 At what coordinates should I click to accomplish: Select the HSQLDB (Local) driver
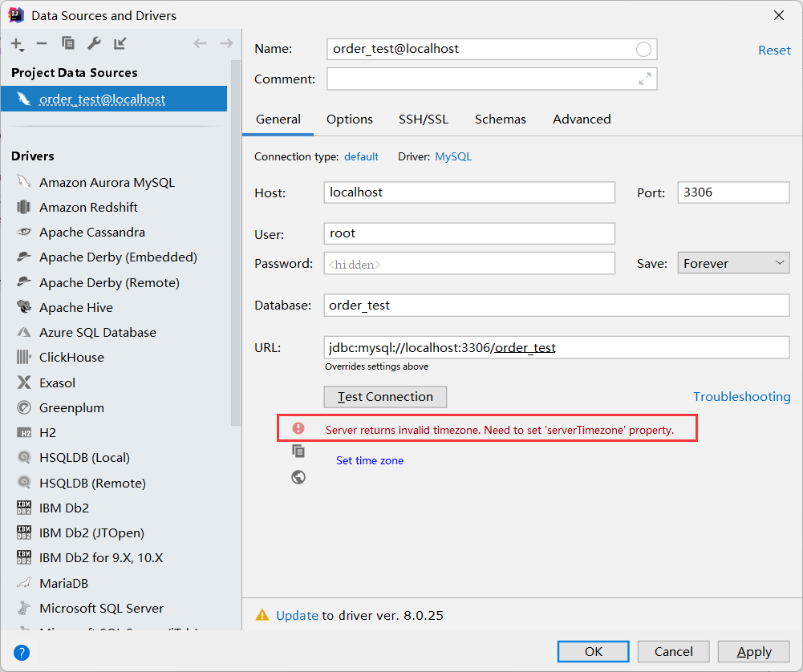(x=116, y=458)
